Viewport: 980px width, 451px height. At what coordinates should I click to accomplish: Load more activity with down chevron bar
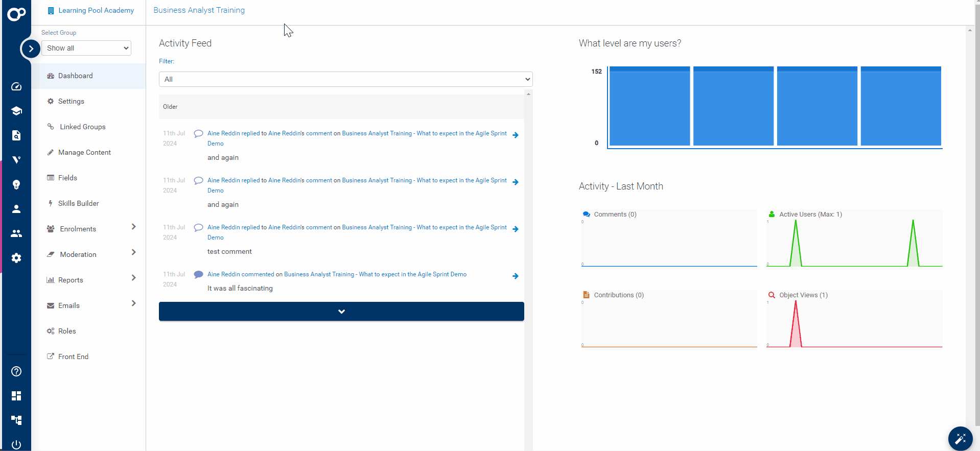pos(341,312)
